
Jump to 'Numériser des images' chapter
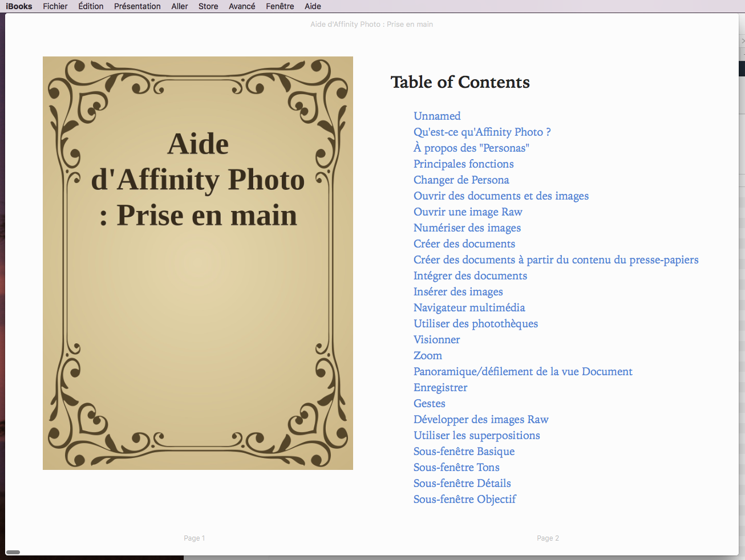pyautogui.click(x=467, y=228)
